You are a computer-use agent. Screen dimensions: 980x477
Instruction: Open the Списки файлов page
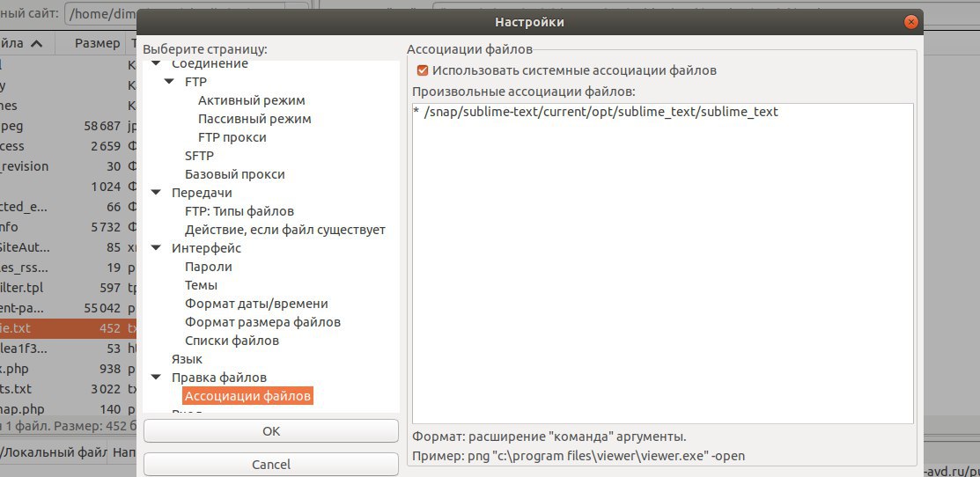pos(232,341)
